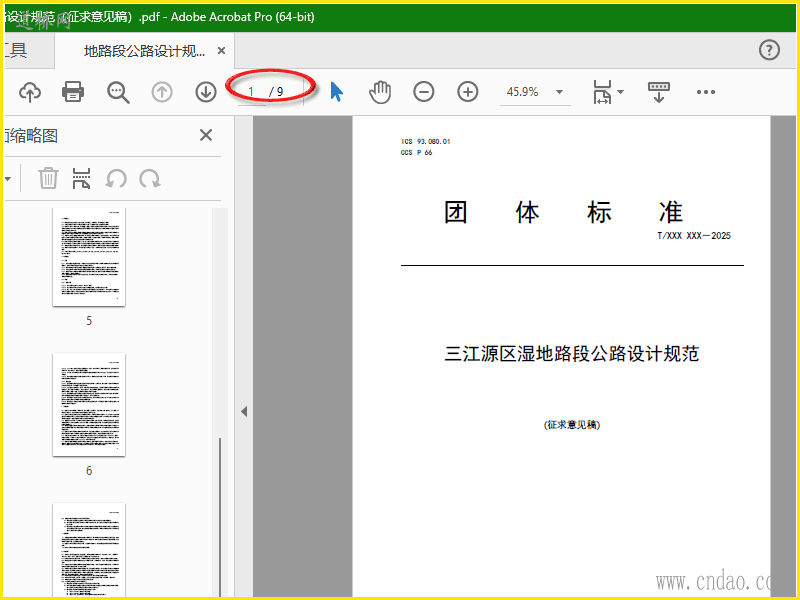The image size is (800, 600).
Task: Activate the hand pan tool
Action: coord(380,92)
